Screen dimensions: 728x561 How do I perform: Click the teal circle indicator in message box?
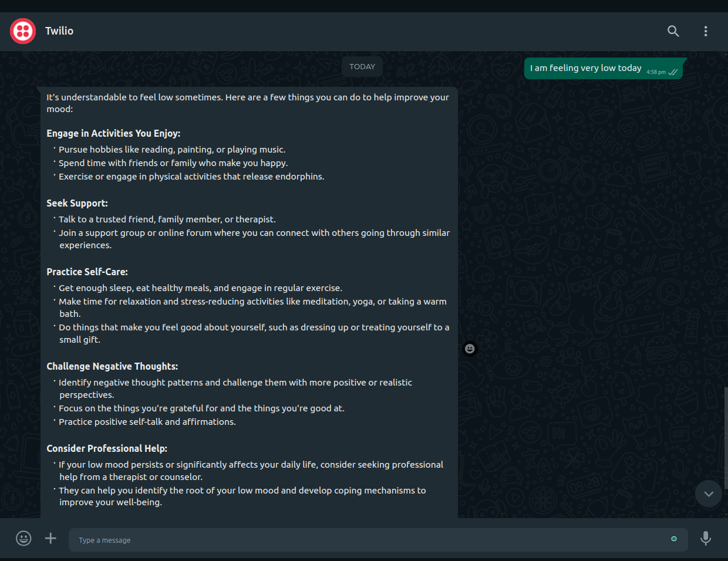click(x=674, y=539)
